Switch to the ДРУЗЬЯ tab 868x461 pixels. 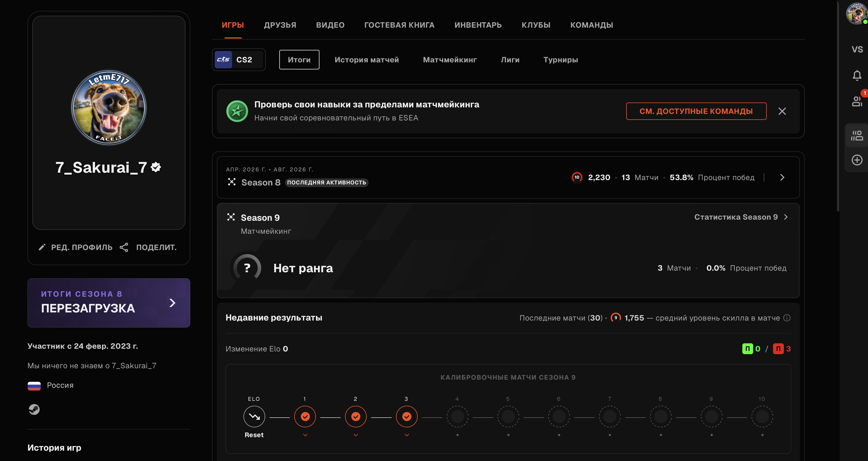[x=280, y=25]
